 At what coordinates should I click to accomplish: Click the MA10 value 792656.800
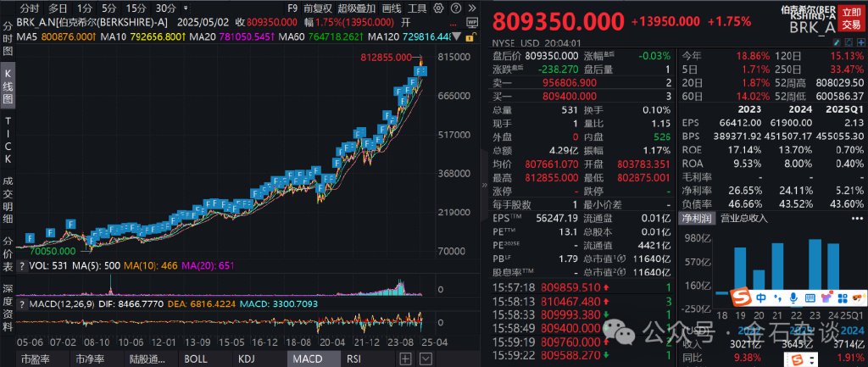pos(156,37)
